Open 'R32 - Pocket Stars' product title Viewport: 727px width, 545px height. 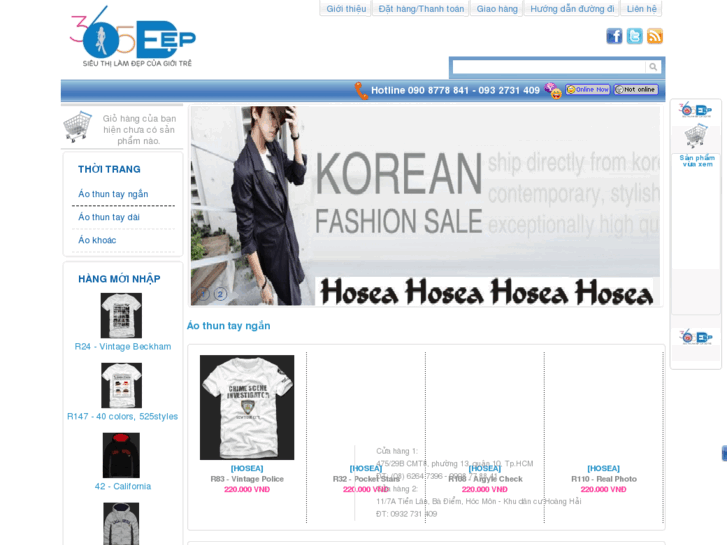coord(366,479)
